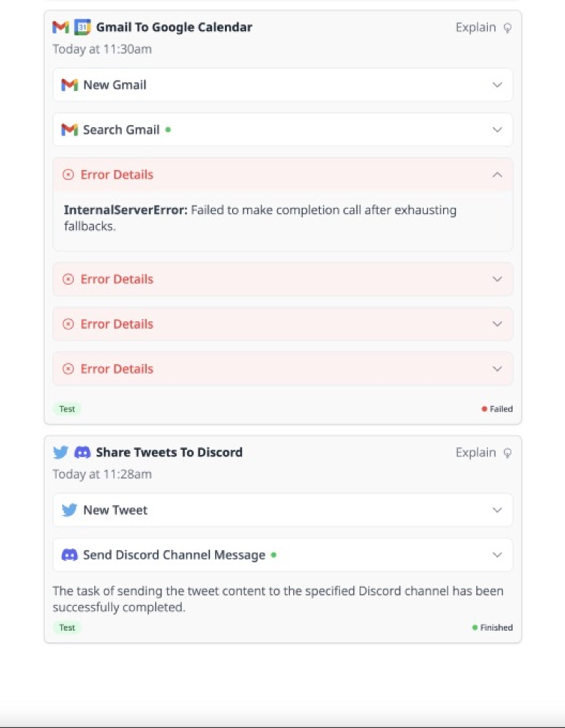Click the Discord icon in Send Message row
The width and height of the screenshot is (565, 728).
69,555
